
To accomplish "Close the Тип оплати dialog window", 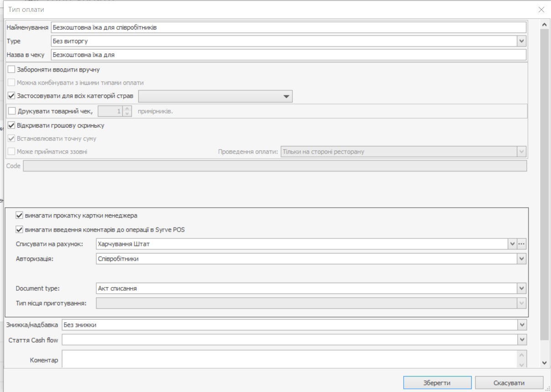I will [x=541, y=10].
